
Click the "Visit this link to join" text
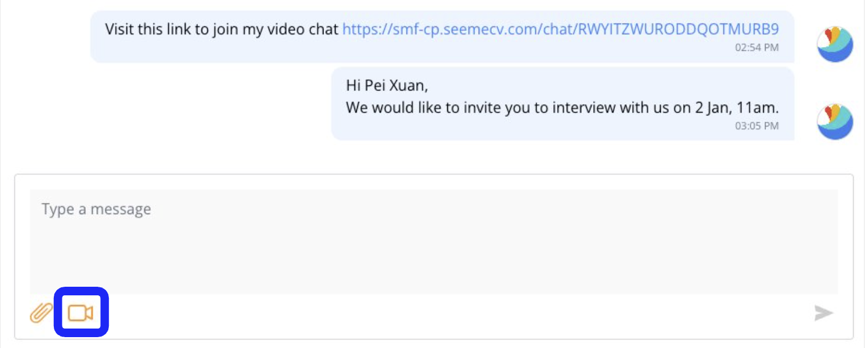click(x=172, y=29)
